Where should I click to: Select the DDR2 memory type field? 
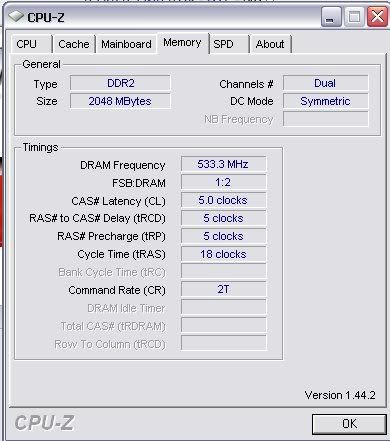pyautogui.click(x=120, y=83)
